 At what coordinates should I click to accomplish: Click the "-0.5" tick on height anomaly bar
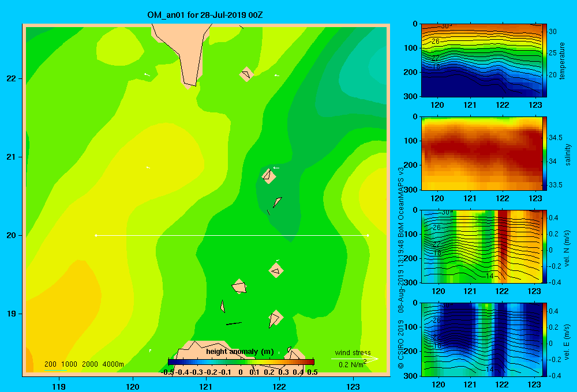pos(168,372)
